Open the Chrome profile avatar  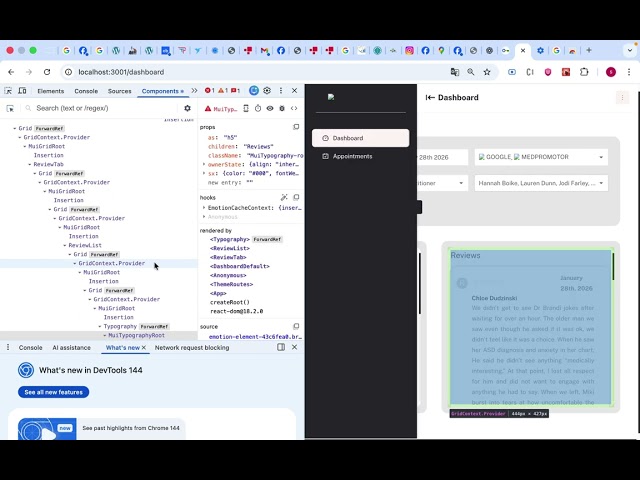click(x=611, y=72)
